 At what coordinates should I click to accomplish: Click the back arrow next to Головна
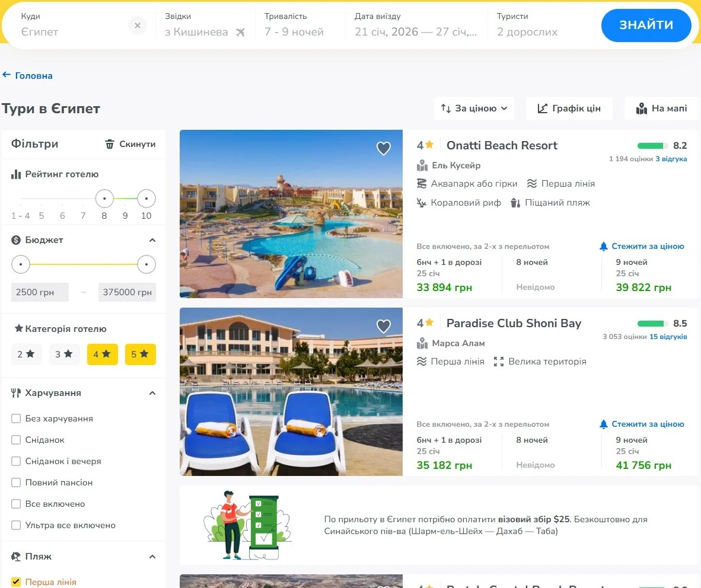[x=7, y=75]
